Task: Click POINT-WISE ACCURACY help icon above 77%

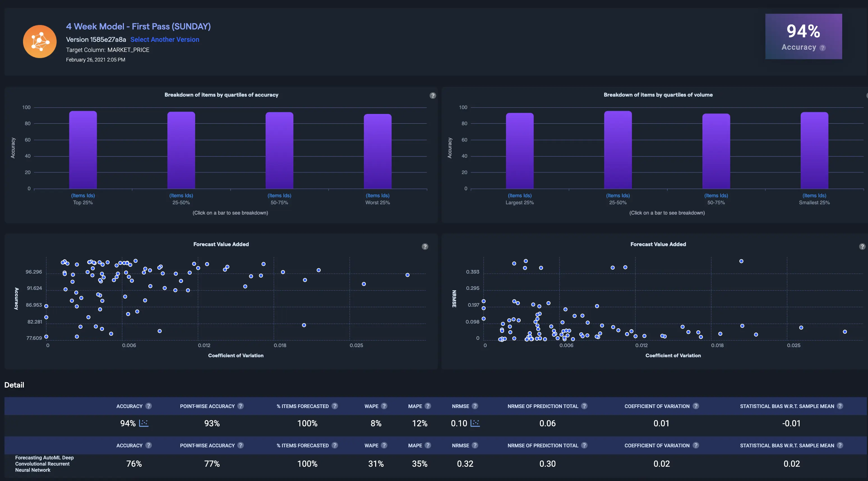Action: click(x=241, y=445)
